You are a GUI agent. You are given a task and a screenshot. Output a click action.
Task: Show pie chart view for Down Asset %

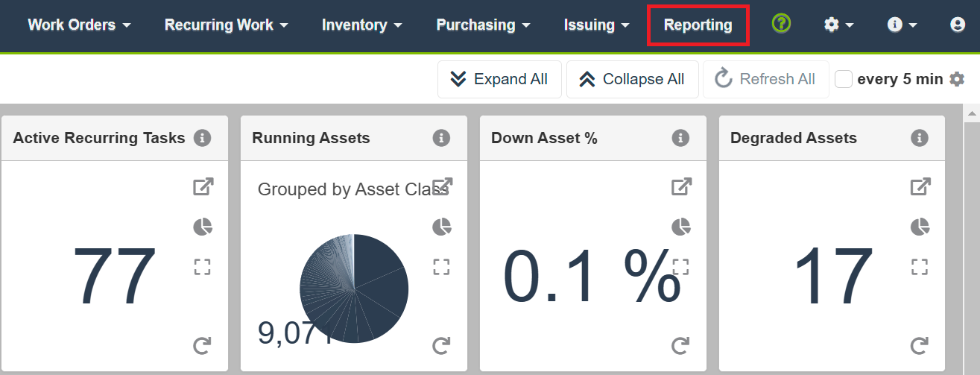coord(681,227)
